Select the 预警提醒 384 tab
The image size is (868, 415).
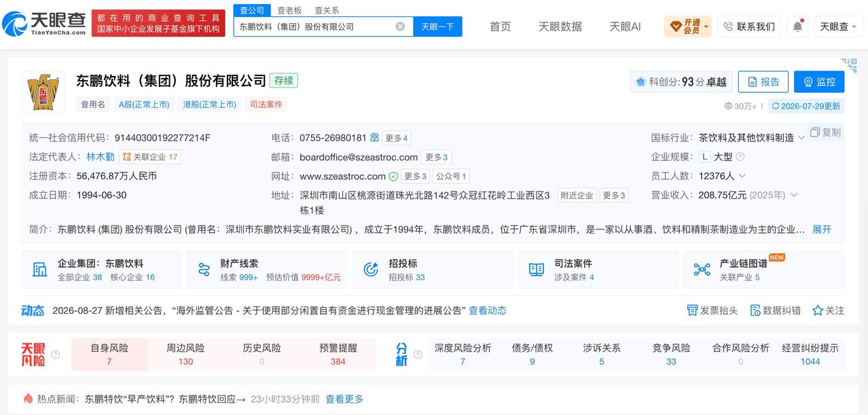(x=338, y=355)
